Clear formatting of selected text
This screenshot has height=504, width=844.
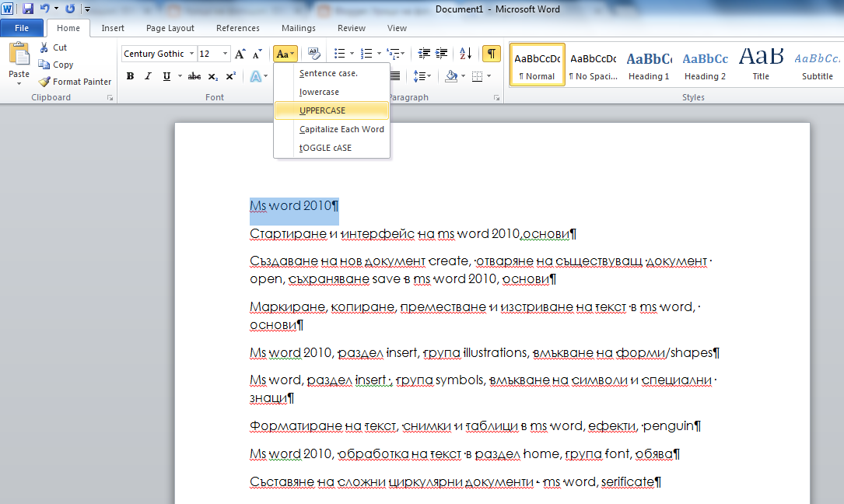(313, 54)
